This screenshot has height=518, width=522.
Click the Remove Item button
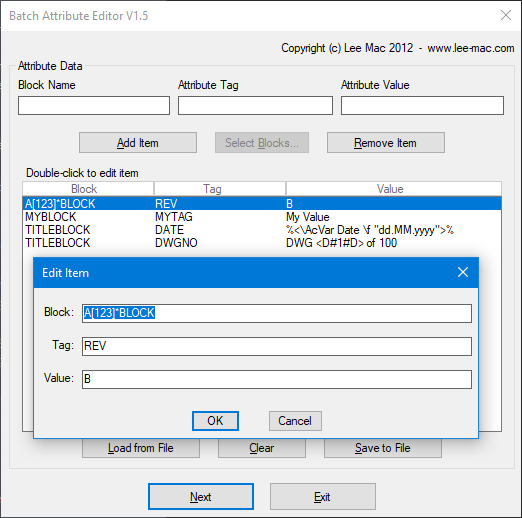coord(386,143)
